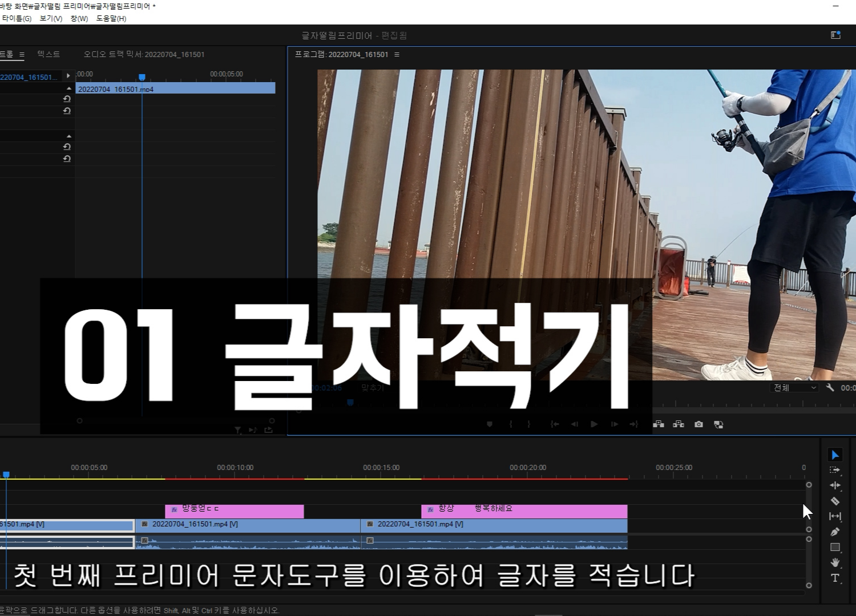Image resolution: width=856 pixels, height=616 pixels.
Task: Click fx badge on second video clip
Action: tap(144, 524)
